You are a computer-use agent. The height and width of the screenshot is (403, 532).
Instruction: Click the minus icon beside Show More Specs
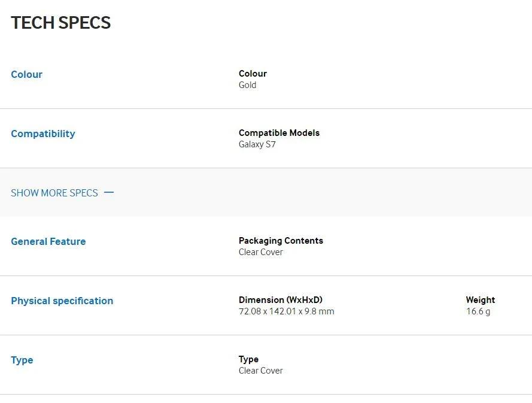coord(109,192)
